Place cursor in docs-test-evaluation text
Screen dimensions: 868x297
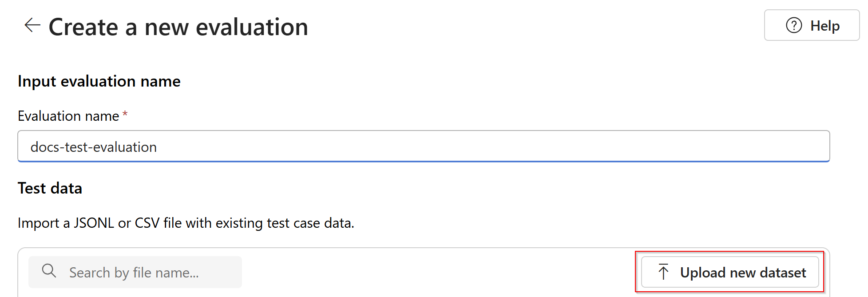(94, 147)
